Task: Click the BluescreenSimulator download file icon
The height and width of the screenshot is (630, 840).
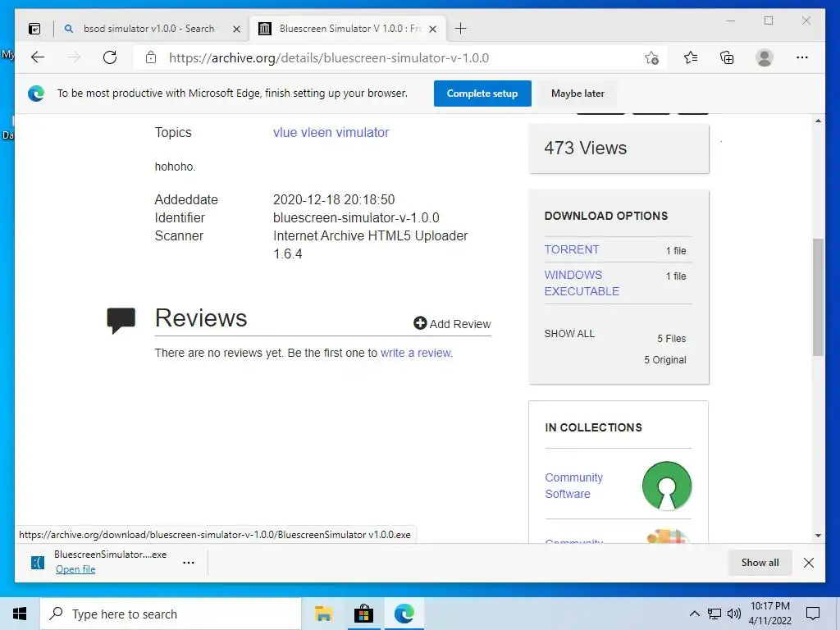Action: pyautogui.click(x=38, y=563)
